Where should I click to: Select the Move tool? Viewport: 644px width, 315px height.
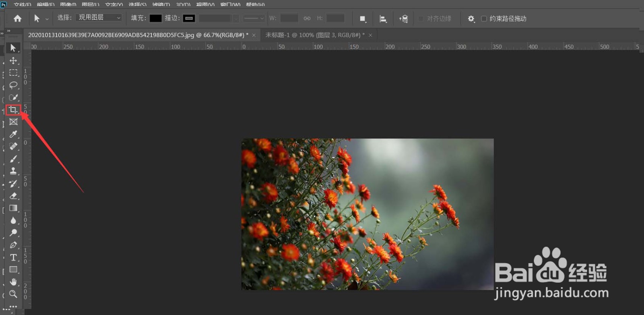coord(13,60)
